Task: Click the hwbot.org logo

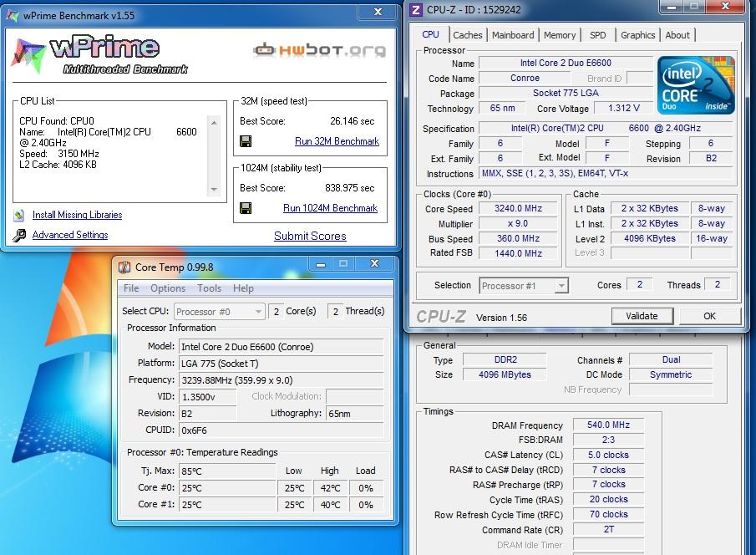Action: (x=320, y=49)
